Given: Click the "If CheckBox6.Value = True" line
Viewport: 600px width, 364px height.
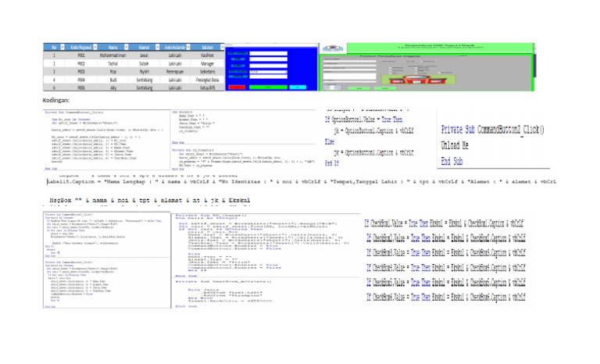Looking at the screenshot, I should [446, 297].
